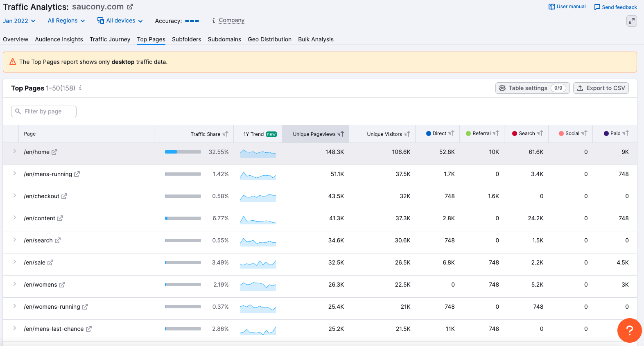The height and width of the screenshot is (346, 644).
Task: Switch to the Audience Insights tab
Action: 59,39
